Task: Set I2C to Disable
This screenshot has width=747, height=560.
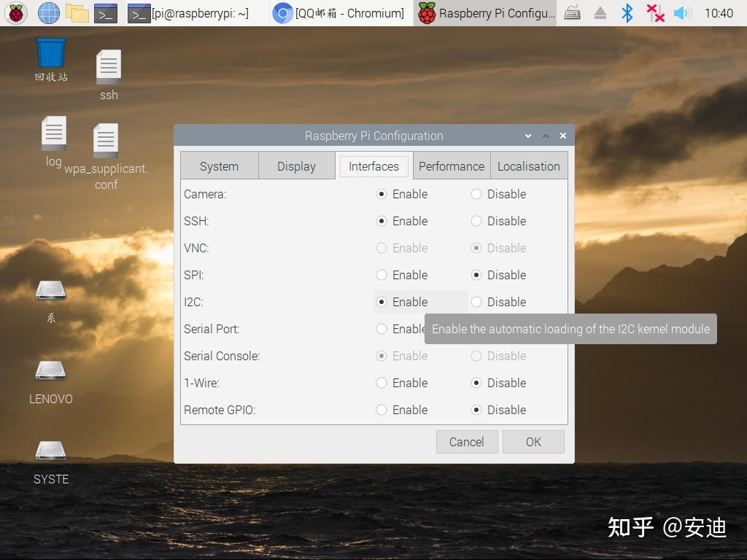Action: click(498, 303)
